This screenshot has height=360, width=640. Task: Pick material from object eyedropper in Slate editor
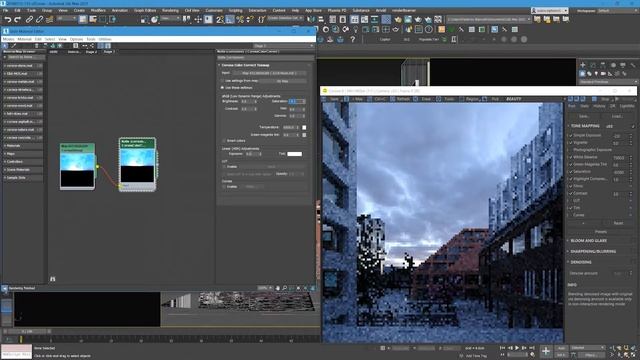(14, 46)
